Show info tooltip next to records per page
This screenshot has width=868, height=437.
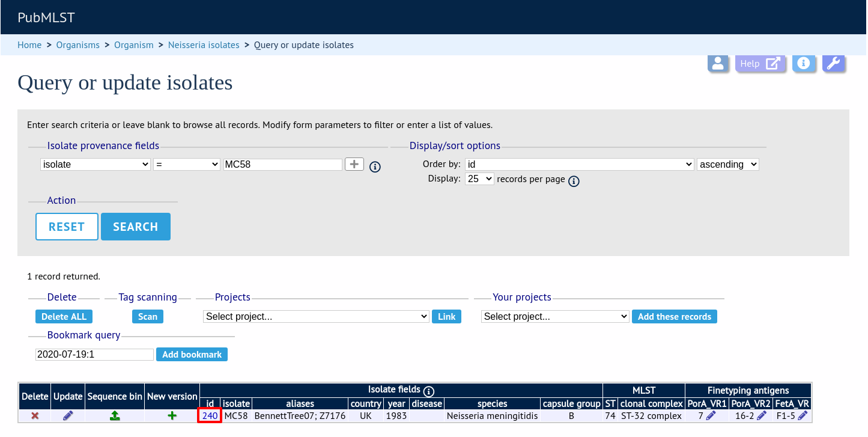click(x=574, y=181)
